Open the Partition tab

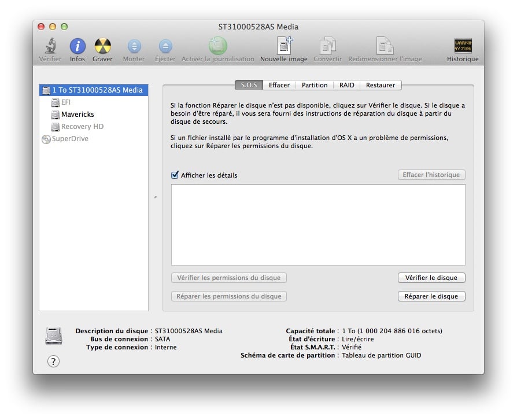coord(315,85)
